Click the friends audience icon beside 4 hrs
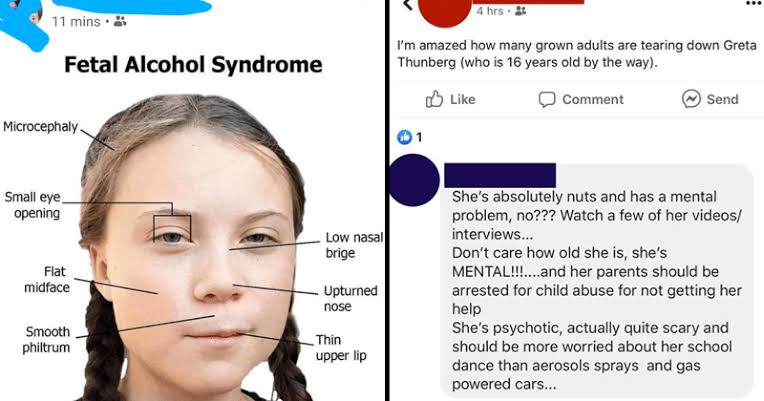 point(520,10)
